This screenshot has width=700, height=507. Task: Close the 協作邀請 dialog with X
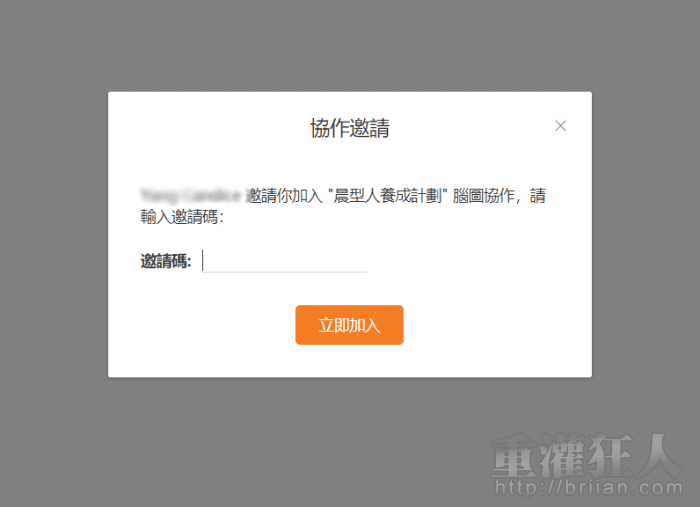point(560,126)
